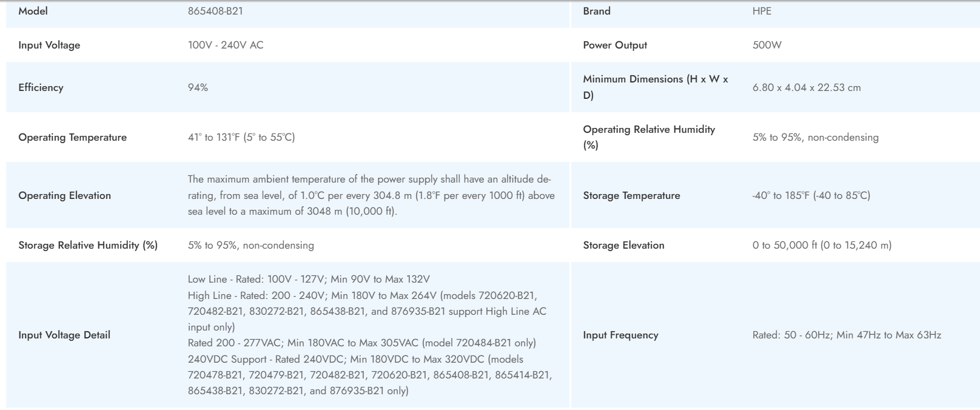Click the Input Voltage Detail label
Image resolution: width=980 pixels, height=410 pixels.
point(64,335)
